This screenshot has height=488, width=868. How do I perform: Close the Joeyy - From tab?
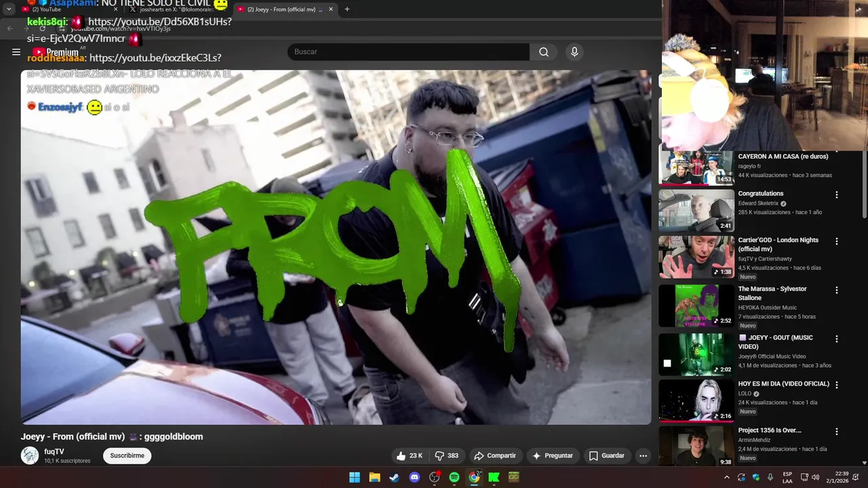point(331,9)
